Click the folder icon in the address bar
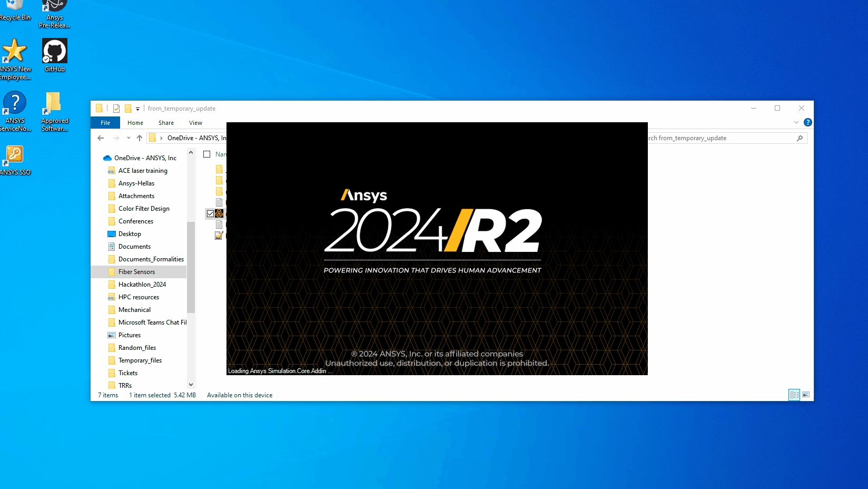The height and width of the screenshot is (489, 868). pyautogui.click(x=152, y=138)
